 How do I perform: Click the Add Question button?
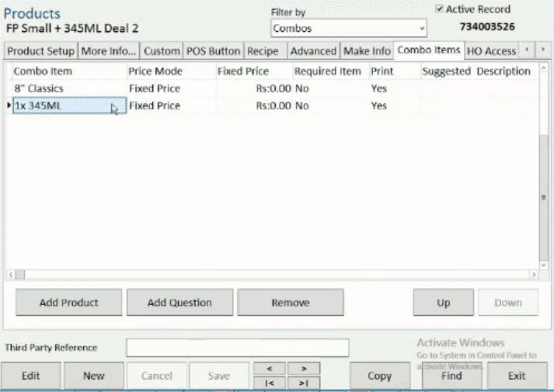click(x=179, y=303)
